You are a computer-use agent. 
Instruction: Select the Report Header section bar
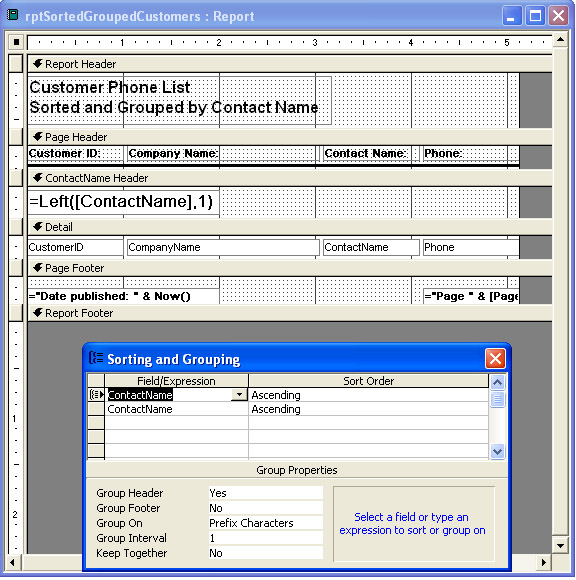click(290, 64)
